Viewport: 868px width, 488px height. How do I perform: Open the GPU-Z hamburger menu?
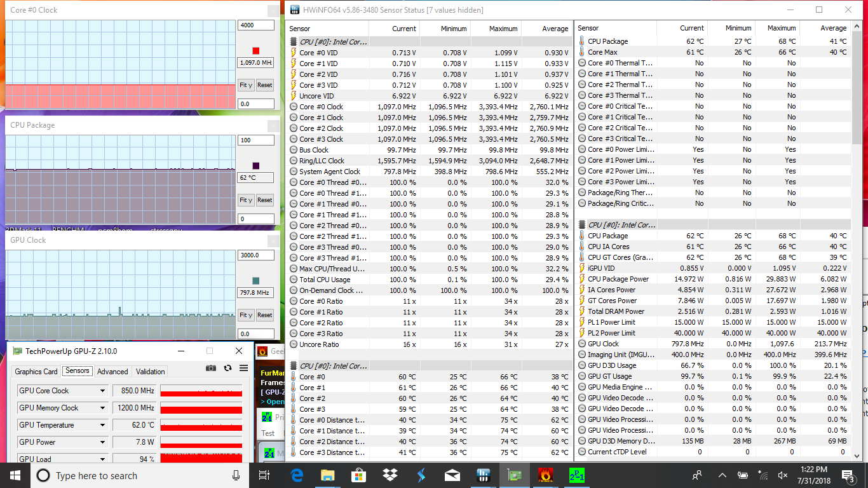click(243, 368)
